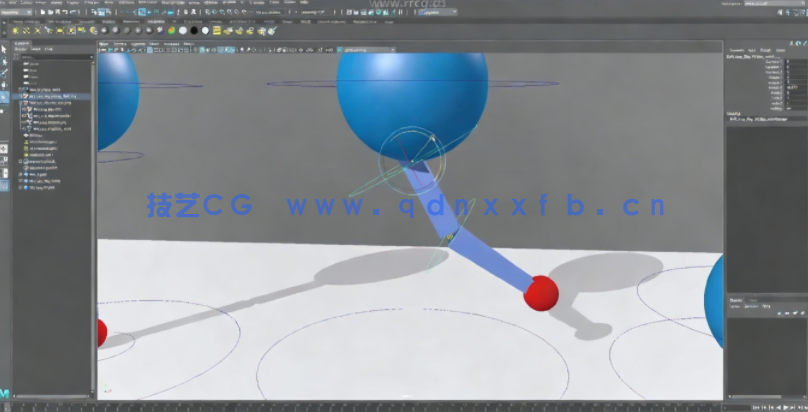Click the time slider at bottom
Image resolution: width=808 pixels, height=412 pixels.
[361, 407]
